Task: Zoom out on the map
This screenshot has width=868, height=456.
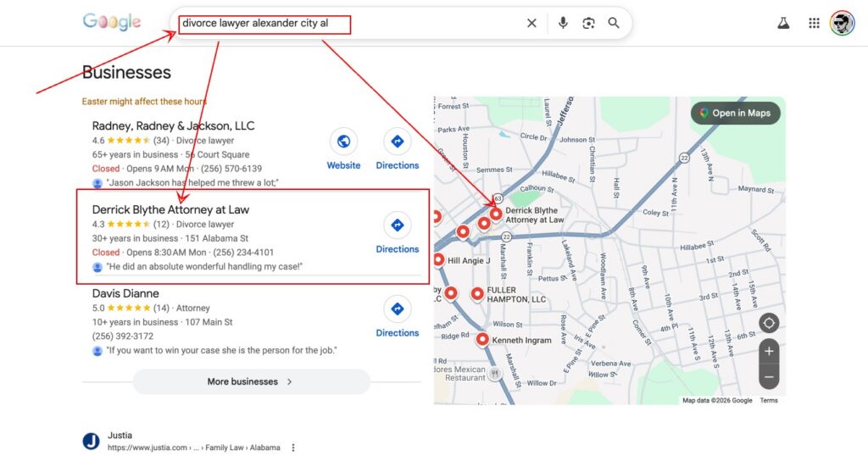Action: click(769, 376)
